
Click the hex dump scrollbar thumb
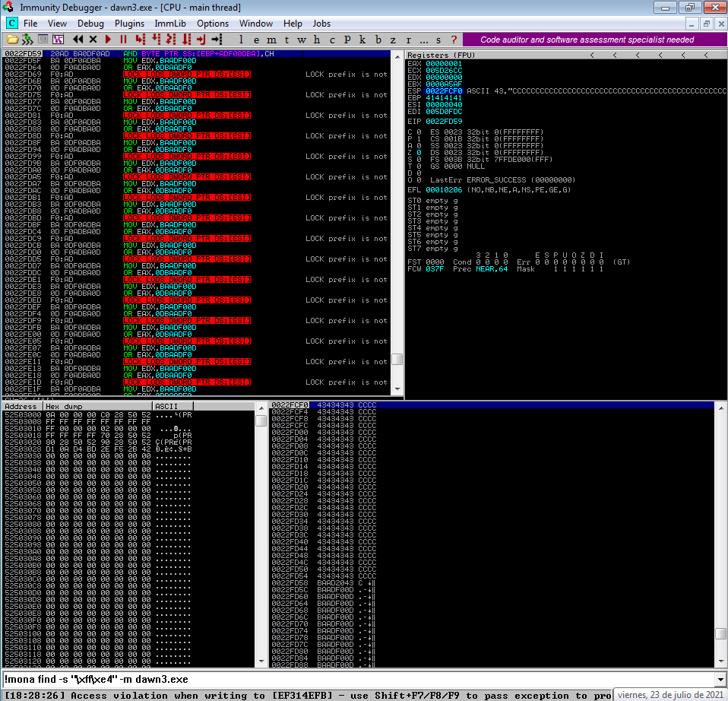pyautogui.click(x=261, y=421)
